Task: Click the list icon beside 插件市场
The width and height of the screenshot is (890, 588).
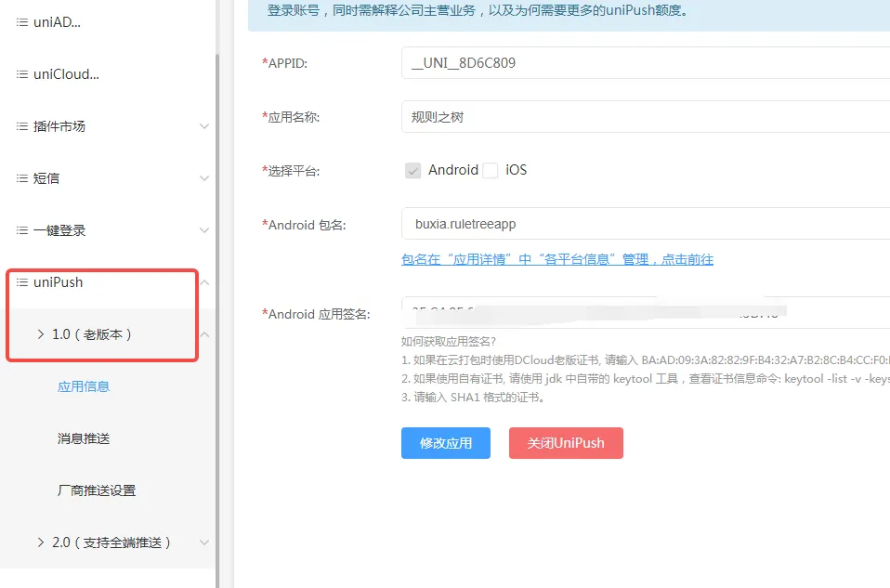Action: 22,126
